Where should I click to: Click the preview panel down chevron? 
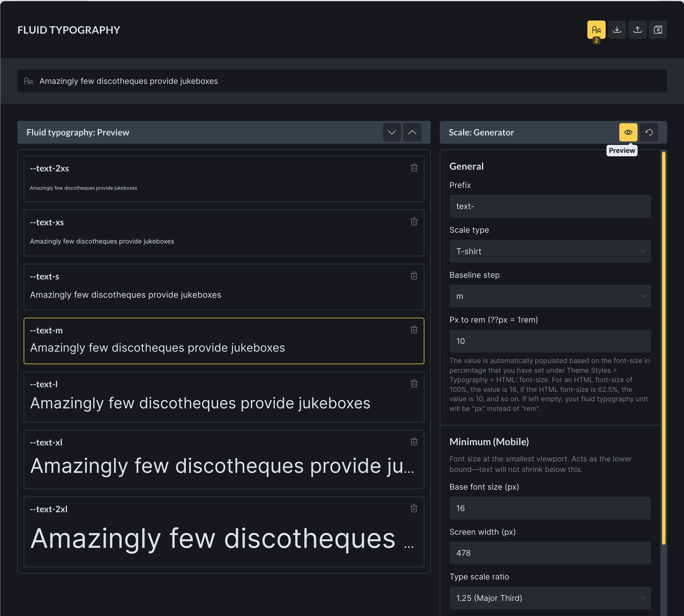pyautogui.click(x=391, y=132)
